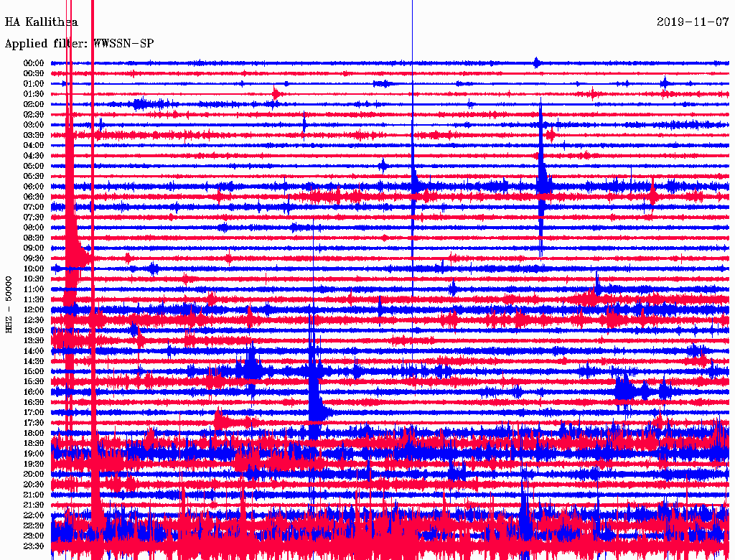This screenshot has height=560, width=735.
Task: Click the 07:30 time label
Action: click(34, 217)
